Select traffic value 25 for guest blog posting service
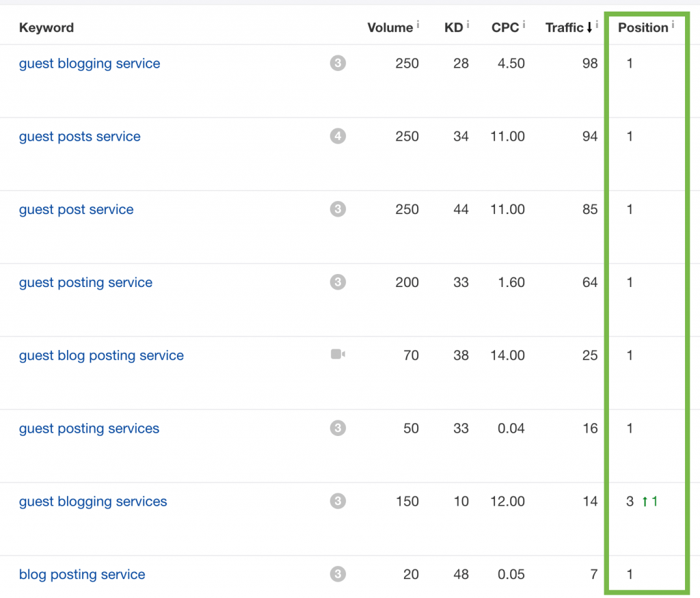Image resolution: width=700 pixels, height=598 pixels. 590,355
